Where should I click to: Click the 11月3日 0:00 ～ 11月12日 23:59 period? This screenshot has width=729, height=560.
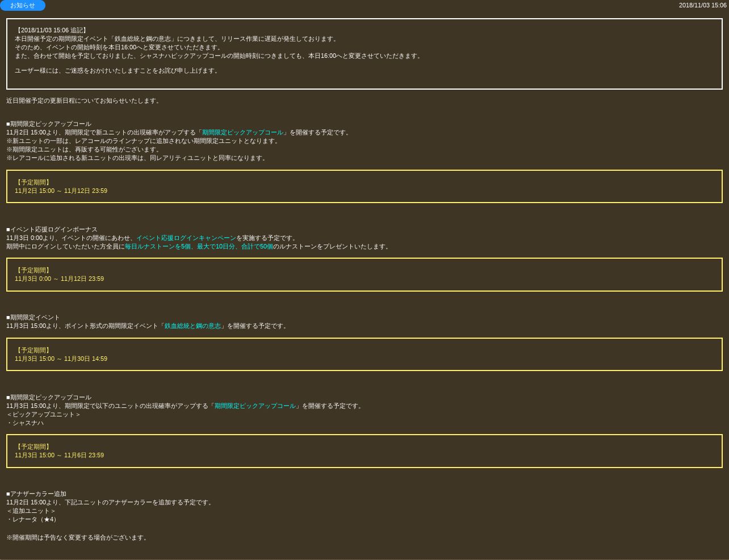click(x=59, y=279)
